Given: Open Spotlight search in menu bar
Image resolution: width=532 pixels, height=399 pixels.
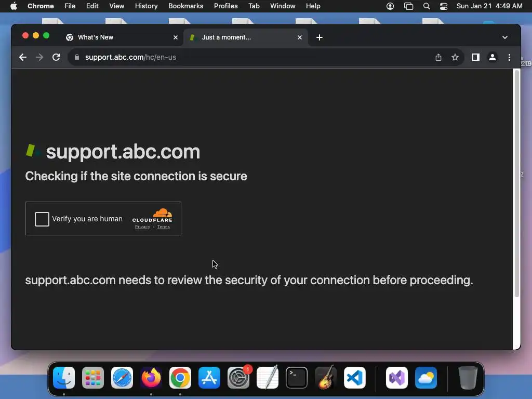Looking at the screenshot, I should coord(427,6).
